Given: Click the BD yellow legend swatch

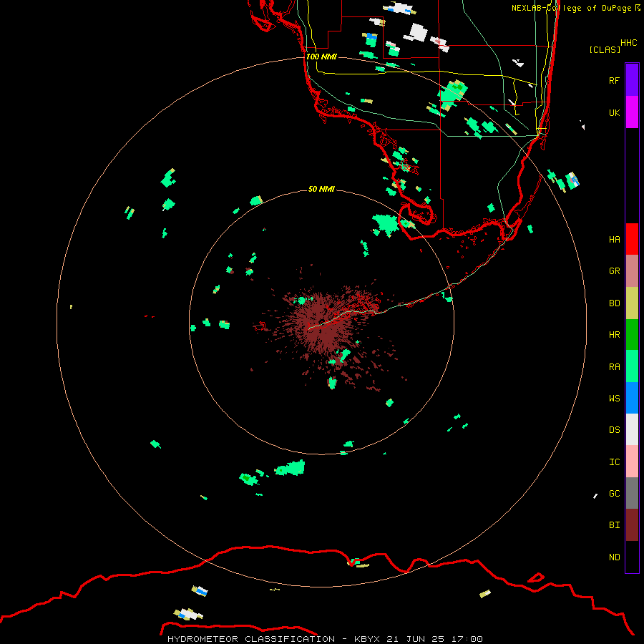Looking at the screenshot, I should click(x=632, y=303).
